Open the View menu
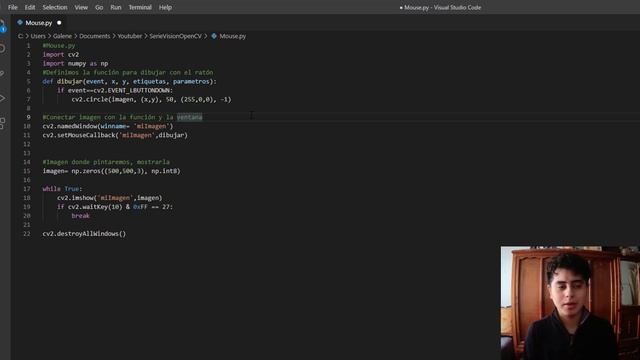Screen dimensions: 640x360 coord(81,7)
